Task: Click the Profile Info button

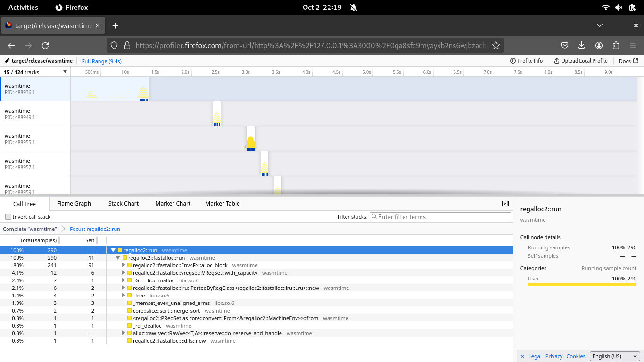Action: click(526, 61)
